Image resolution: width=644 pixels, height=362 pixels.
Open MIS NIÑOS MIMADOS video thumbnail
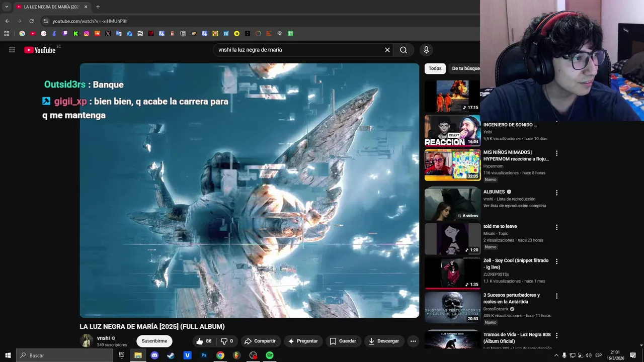(452, 165)
